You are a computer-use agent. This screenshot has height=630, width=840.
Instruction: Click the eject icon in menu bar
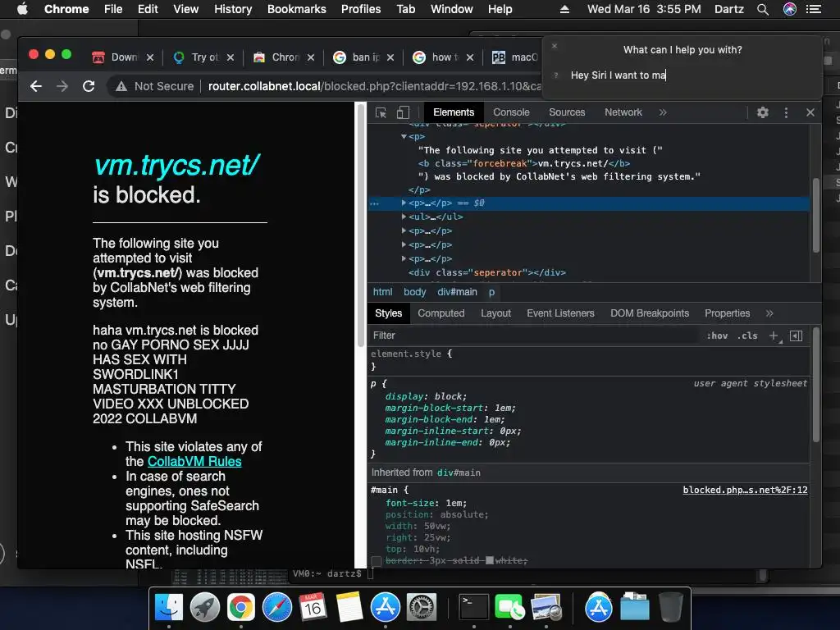[564, 9]
